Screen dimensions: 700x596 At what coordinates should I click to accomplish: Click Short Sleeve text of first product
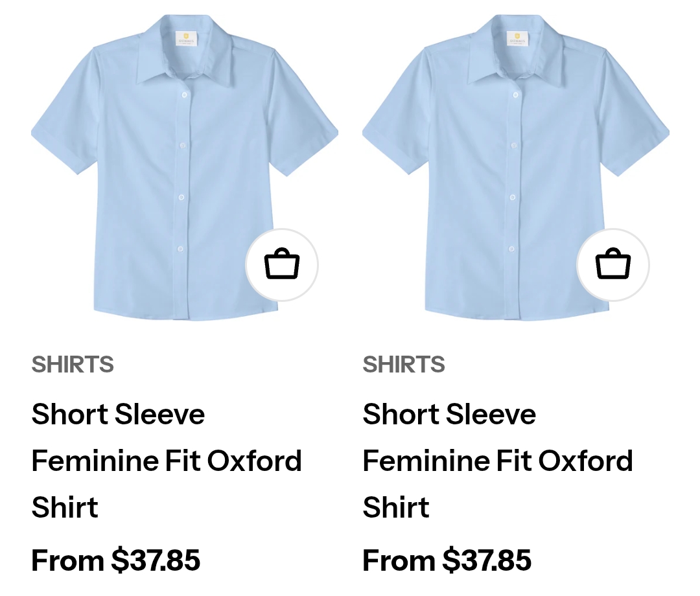coord(119,414)
